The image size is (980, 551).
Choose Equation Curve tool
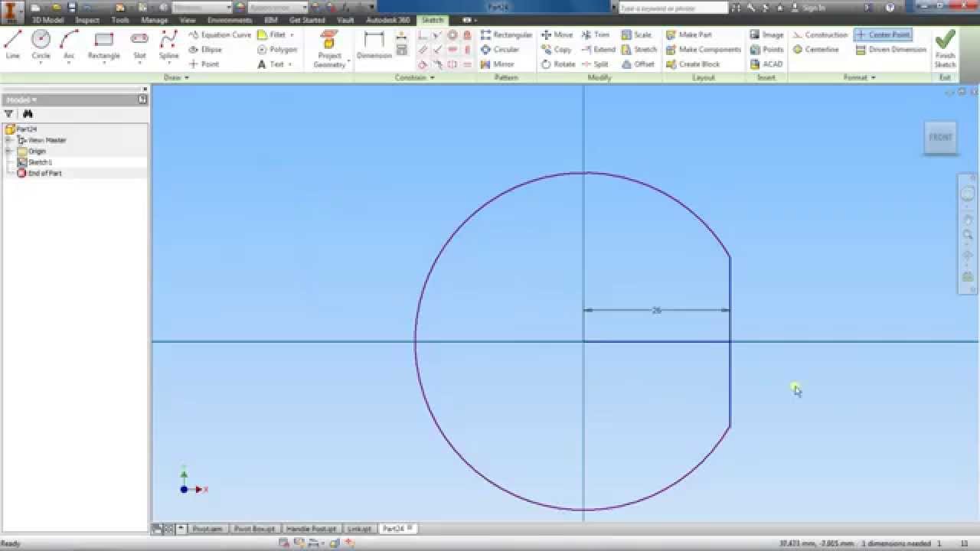click(x=220, y=34)
